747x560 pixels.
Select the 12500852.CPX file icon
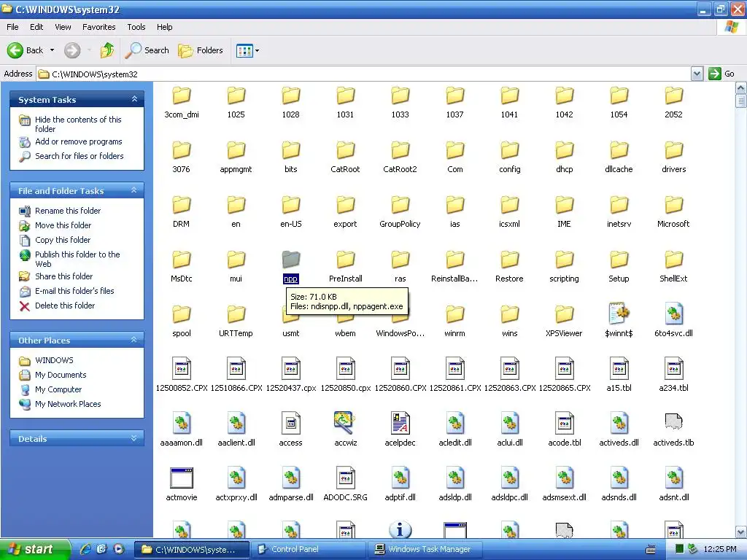point(182,368)
